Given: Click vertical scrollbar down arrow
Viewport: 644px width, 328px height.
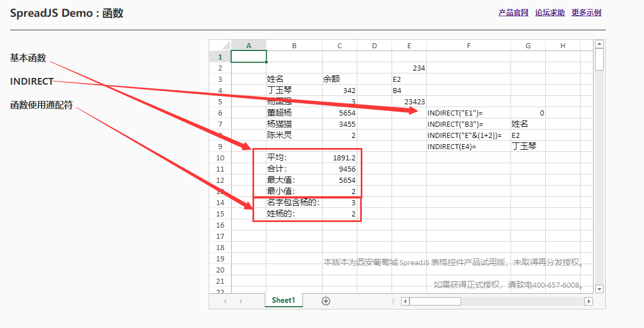Looking at the screenshot, I should [599, 289].
